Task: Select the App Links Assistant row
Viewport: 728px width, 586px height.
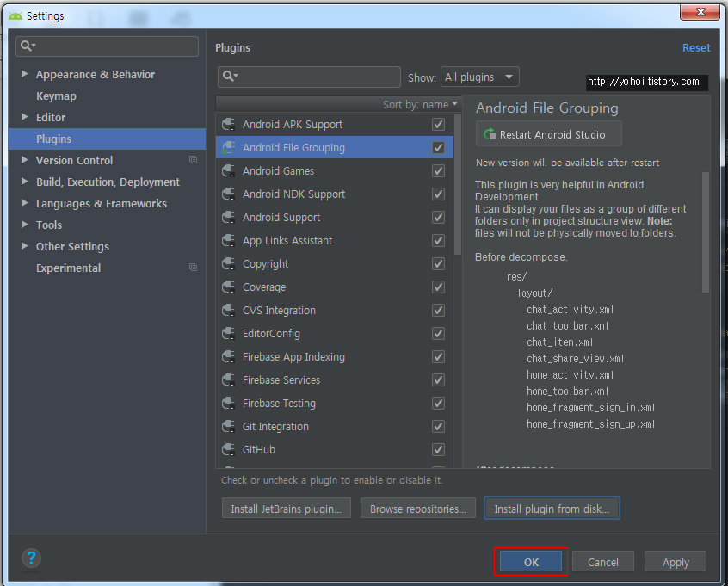Action: tap(334, 241)
